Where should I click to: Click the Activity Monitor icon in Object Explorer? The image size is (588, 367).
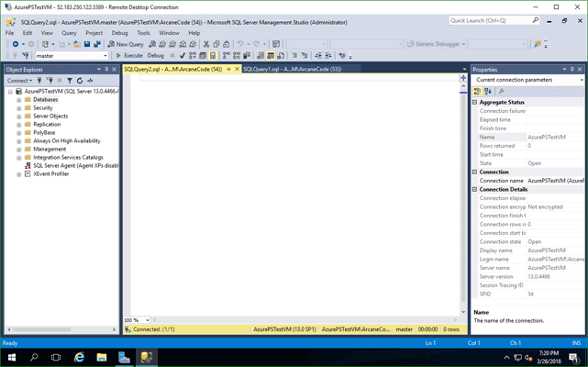tap(90, 81)
